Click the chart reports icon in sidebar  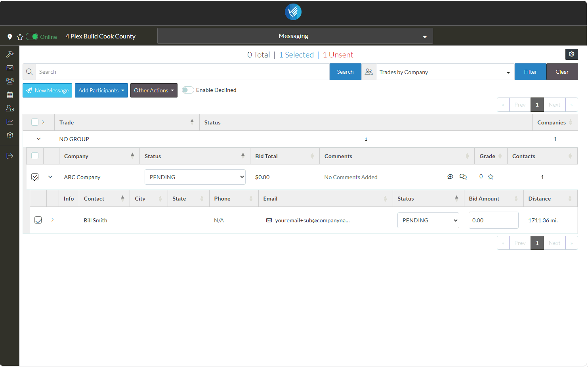(x=10, y=122)
